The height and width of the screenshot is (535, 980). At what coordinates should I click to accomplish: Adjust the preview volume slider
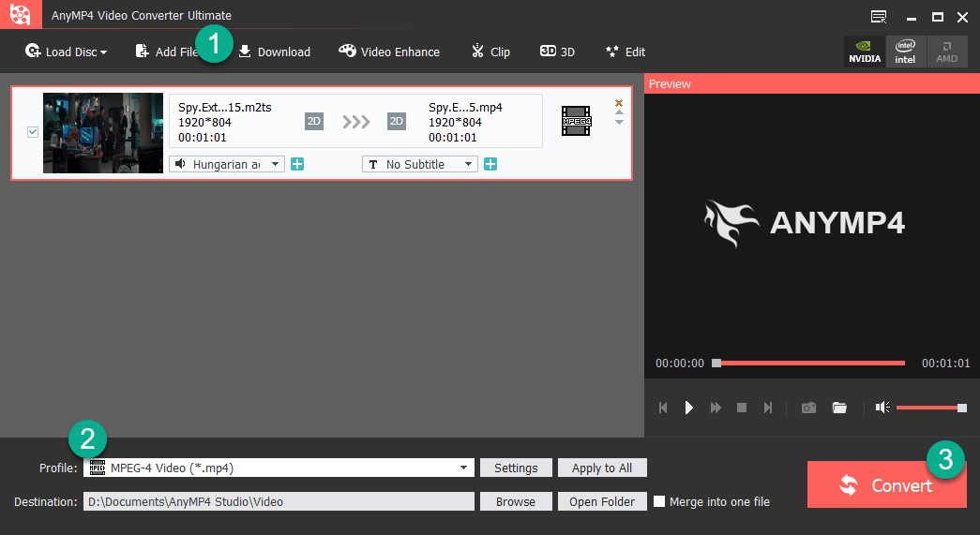(x=931, y=408)
